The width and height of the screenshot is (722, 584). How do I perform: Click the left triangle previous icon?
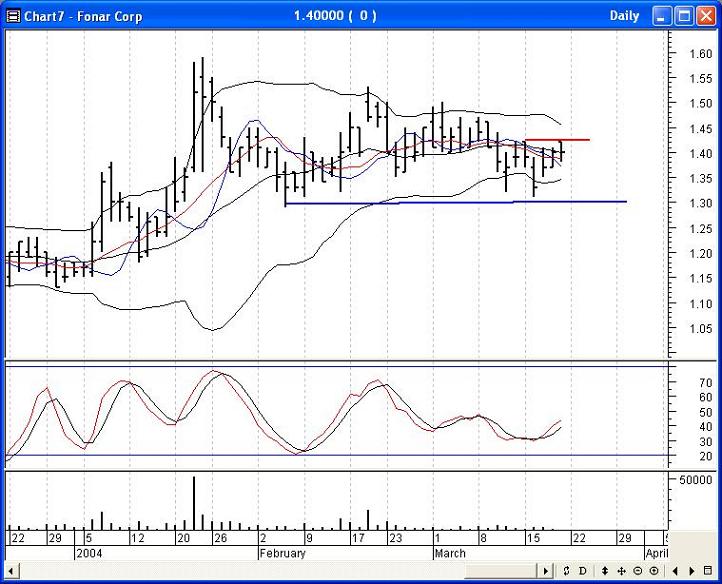[675, 571]
